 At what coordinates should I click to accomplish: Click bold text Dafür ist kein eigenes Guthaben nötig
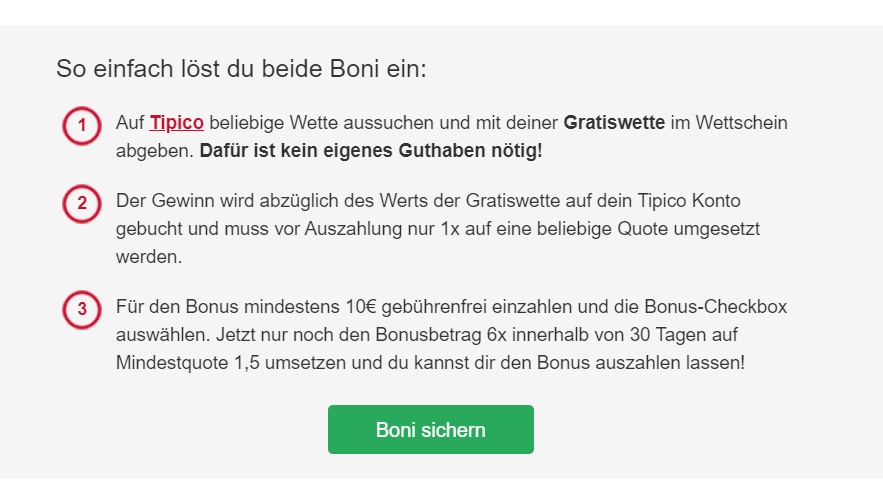point(371,150)
